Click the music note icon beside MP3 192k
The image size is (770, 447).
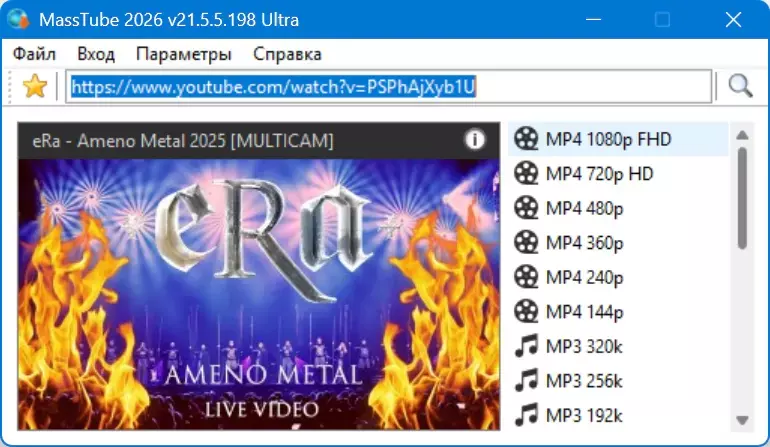click(x=526, y=415)
